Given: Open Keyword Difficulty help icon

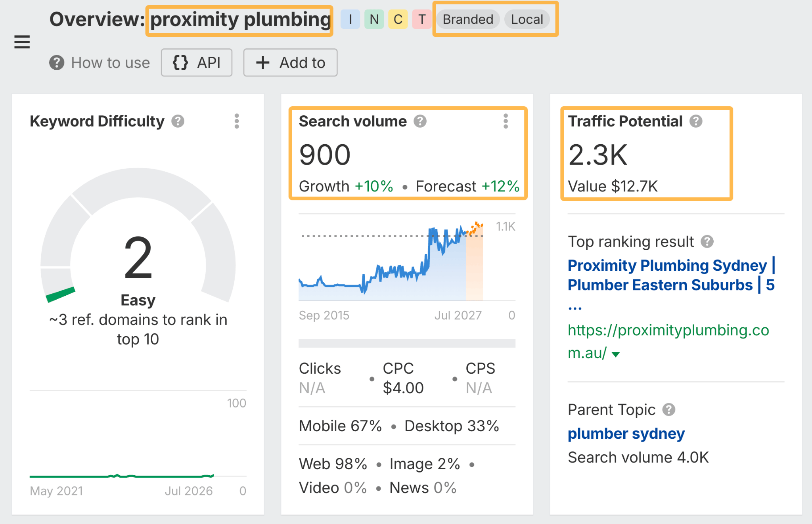Looking at the screenshot, I should click(178, 121).
